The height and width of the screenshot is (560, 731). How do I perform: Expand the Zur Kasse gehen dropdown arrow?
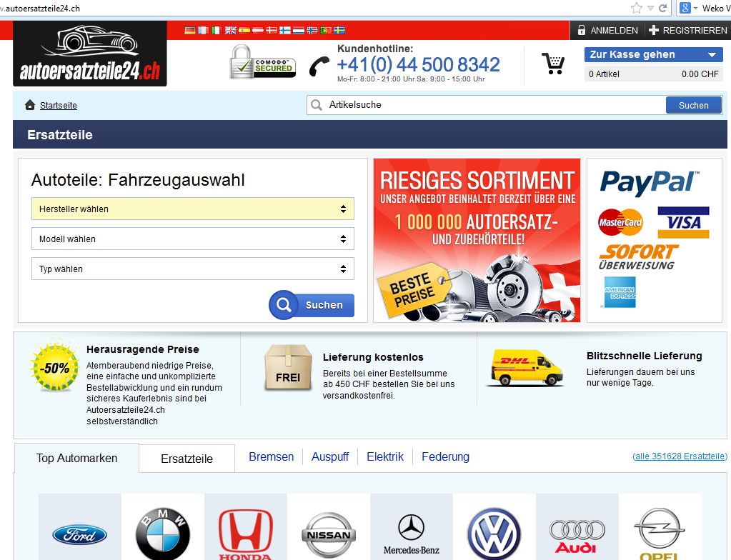(x=712, y=54)
